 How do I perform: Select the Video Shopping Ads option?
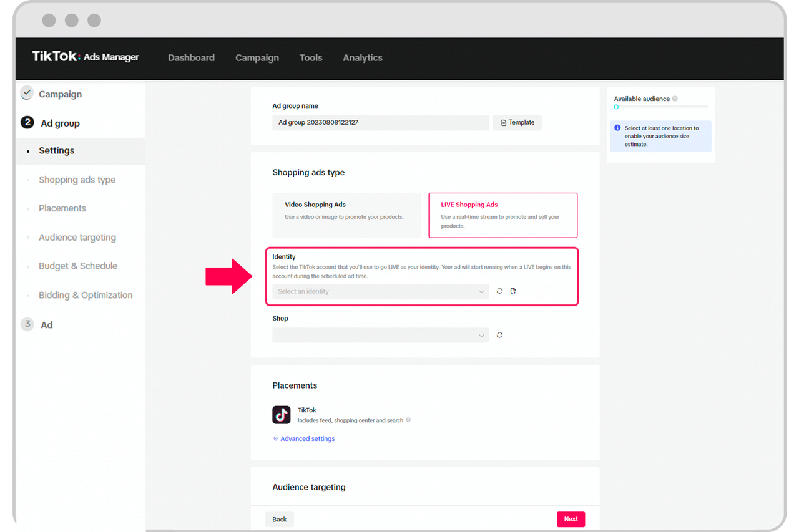click(346, 215)
